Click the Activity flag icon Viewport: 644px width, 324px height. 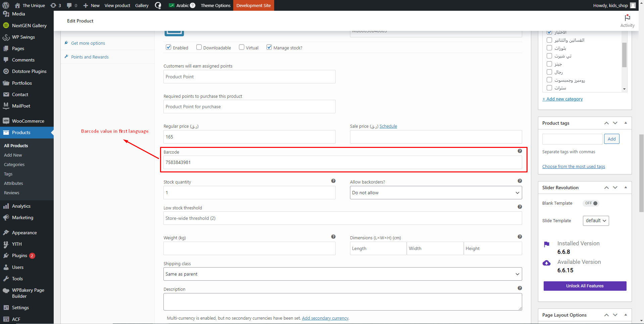627,18
